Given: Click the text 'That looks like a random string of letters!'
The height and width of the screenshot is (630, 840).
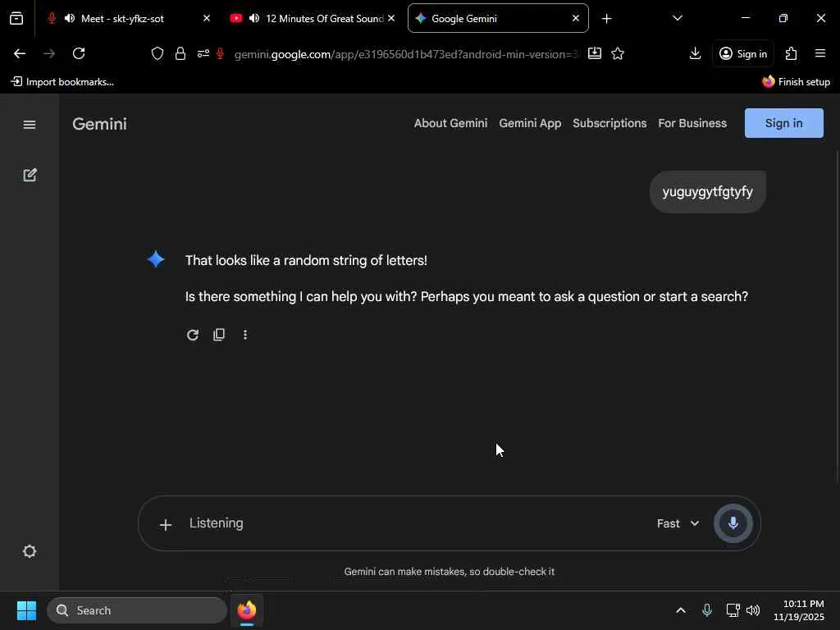Looking at the screenshot, I should (x=306, y=260).
